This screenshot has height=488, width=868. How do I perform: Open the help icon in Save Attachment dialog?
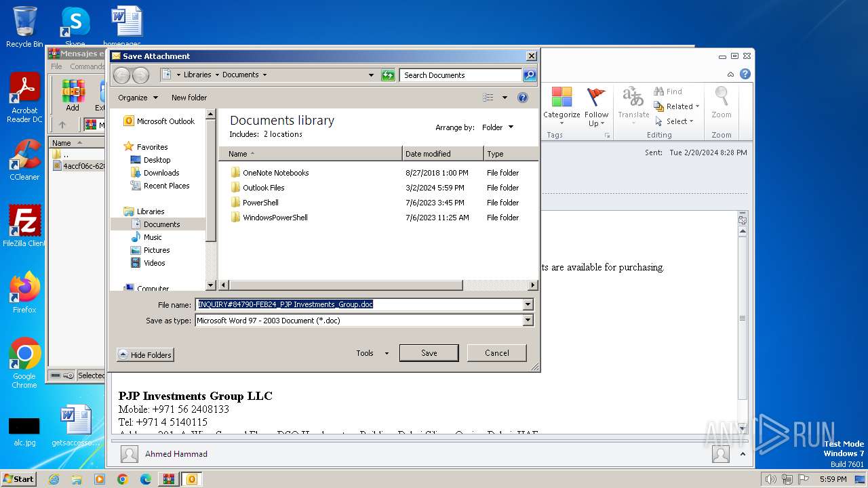tap(523, 98)
